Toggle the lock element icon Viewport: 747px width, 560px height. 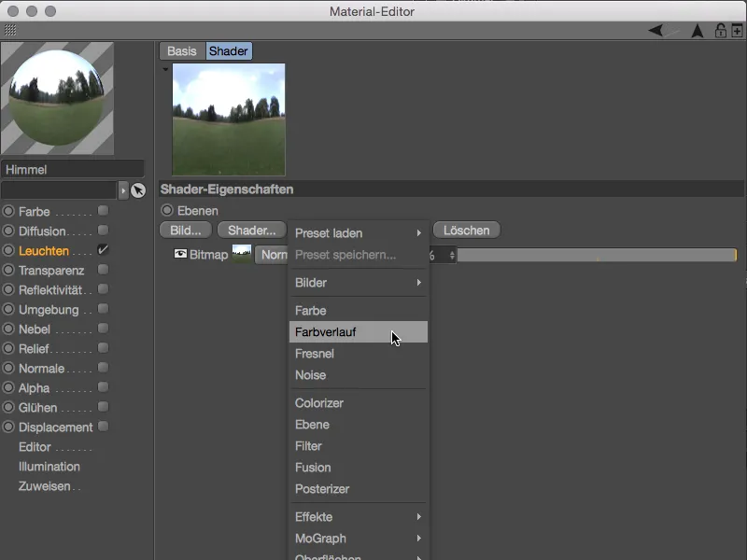coord(720,31)
